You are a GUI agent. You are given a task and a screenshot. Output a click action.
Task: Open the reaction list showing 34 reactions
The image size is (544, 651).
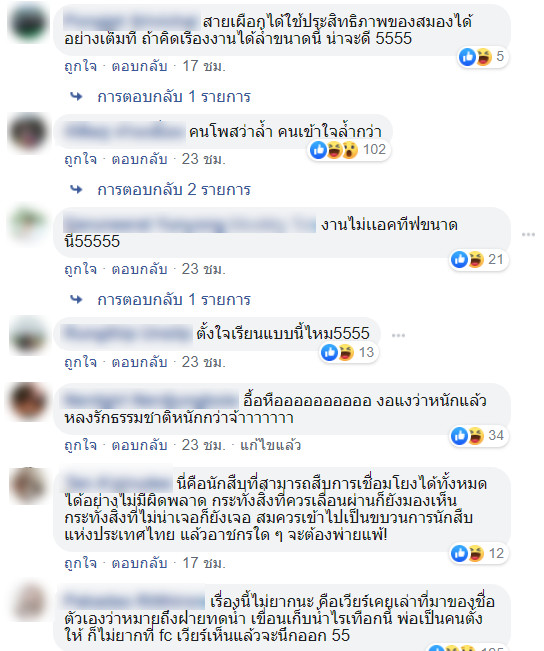tap(479, 436)
